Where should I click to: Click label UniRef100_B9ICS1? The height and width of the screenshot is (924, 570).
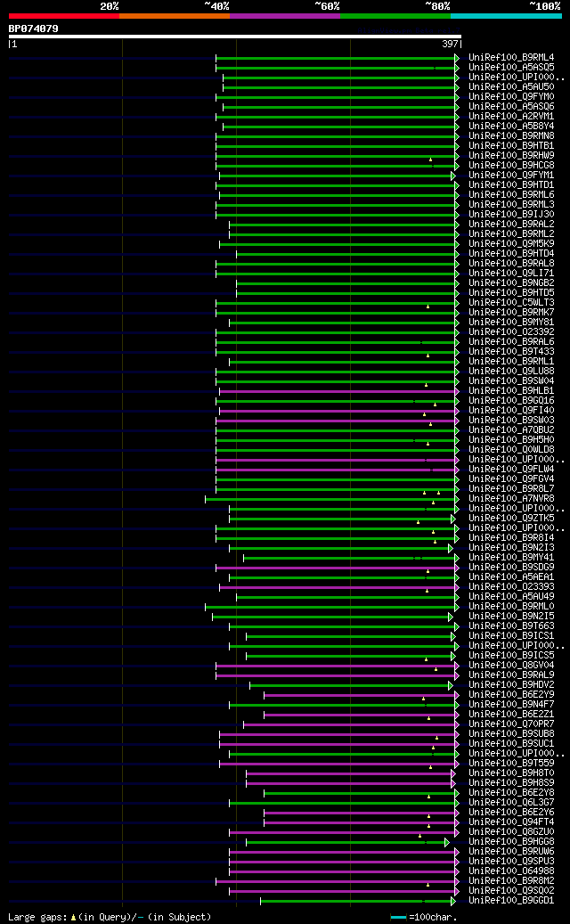[512, 636]
